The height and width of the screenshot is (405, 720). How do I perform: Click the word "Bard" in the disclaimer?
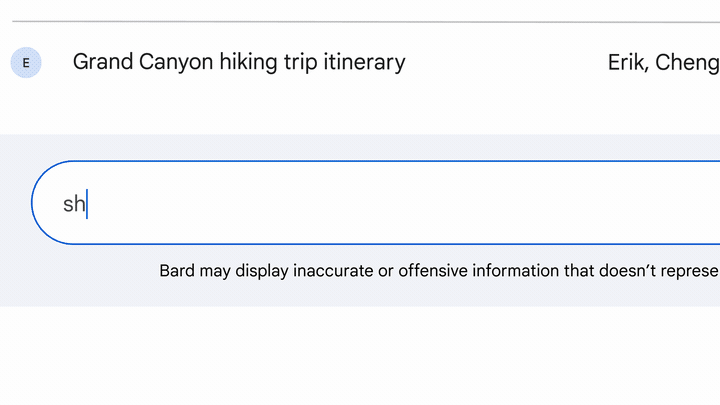pyautogui.click(x=177, y=271)
